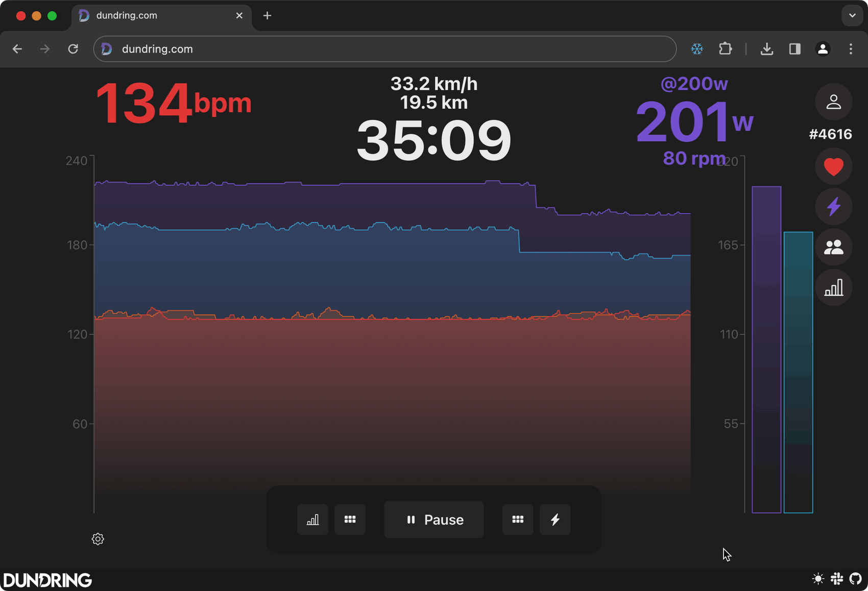
Task: Click the purple power bar in right chart
Action: coord(766,350)
